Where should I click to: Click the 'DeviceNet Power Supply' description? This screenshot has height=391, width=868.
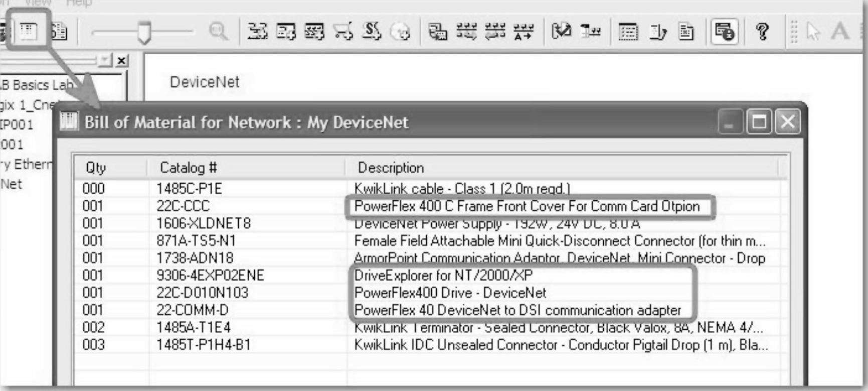pos(497,223)
